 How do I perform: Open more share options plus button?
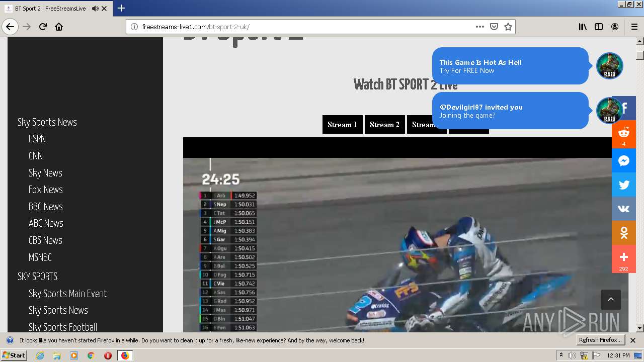tap(624, 258)
